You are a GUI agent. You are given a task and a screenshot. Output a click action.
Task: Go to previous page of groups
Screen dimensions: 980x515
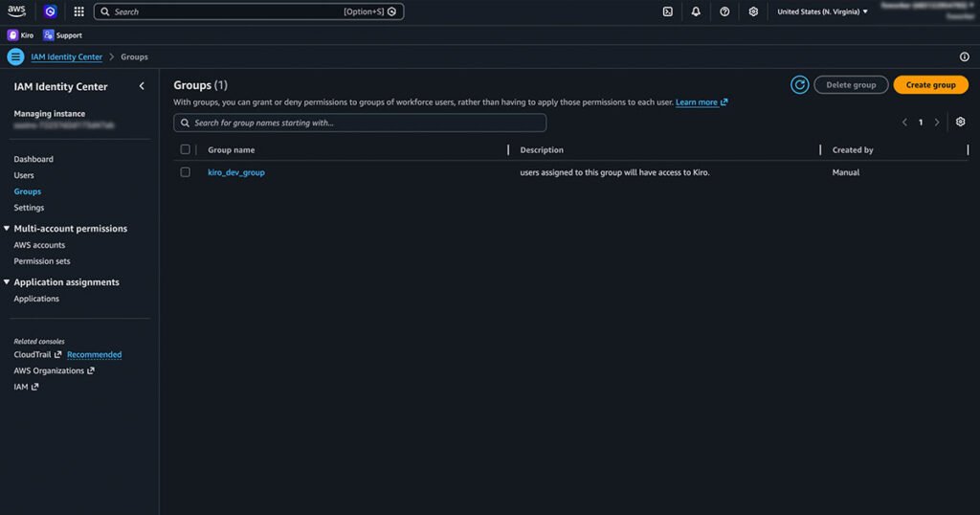[x=904, y=123]
